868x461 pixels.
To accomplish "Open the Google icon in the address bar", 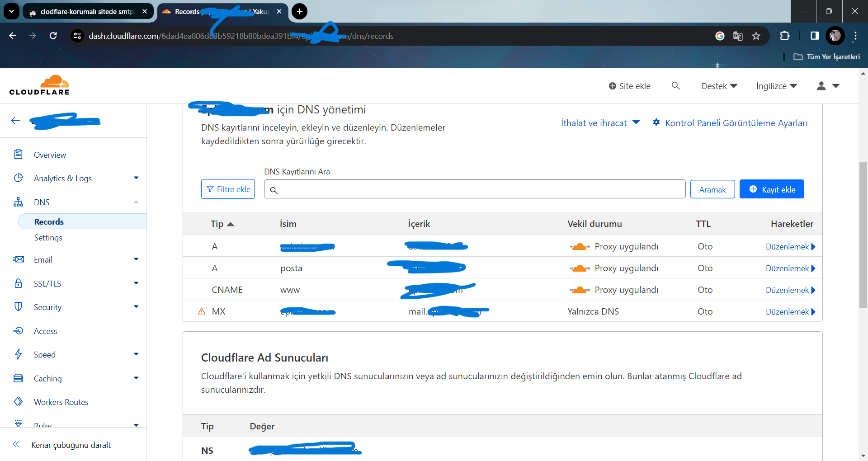I will coord(720,36).
